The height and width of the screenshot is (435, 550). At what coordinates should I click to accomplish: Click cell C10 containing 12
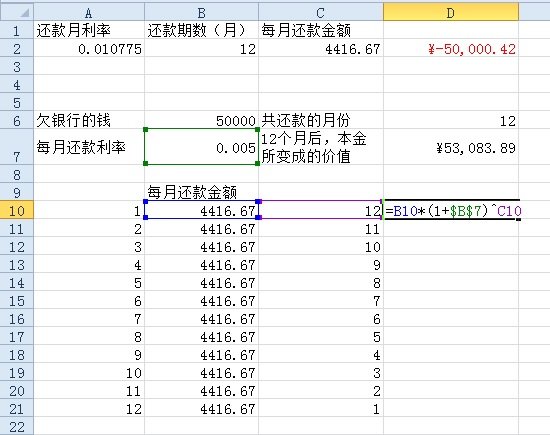pos(321,210)
